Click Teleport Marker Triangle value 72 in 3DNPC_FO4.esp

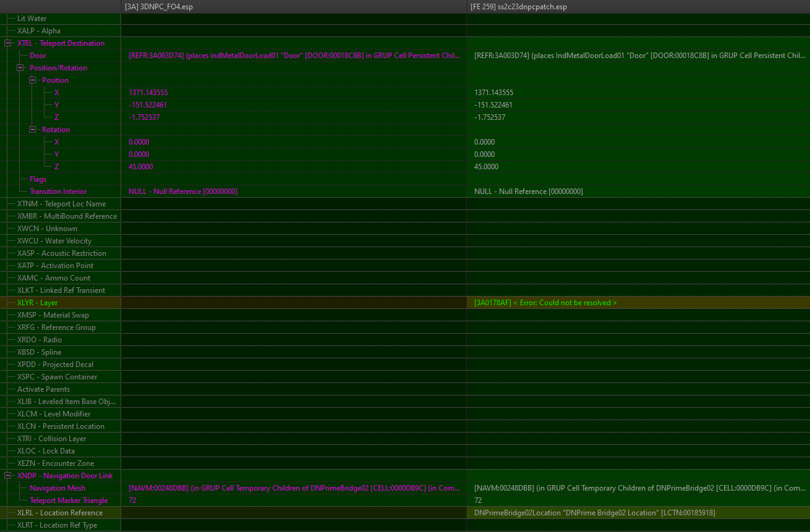[x=132, y=500]
